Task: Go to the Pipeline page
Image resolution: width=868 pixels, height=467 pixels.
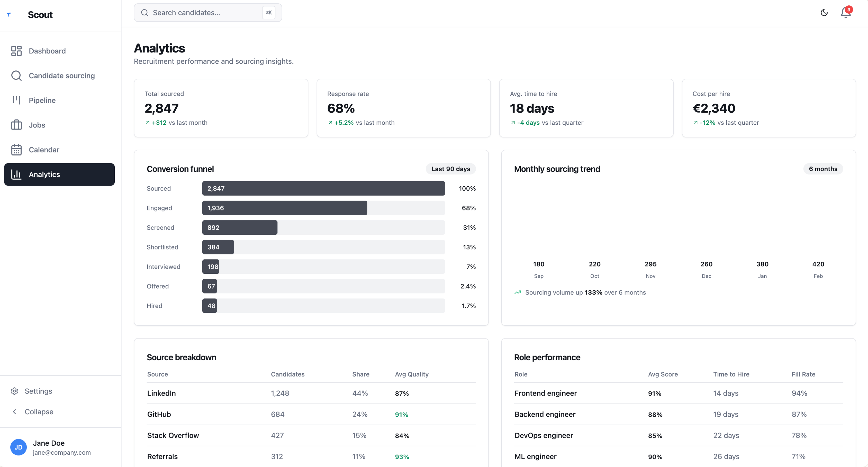Action: coord(42,100)
